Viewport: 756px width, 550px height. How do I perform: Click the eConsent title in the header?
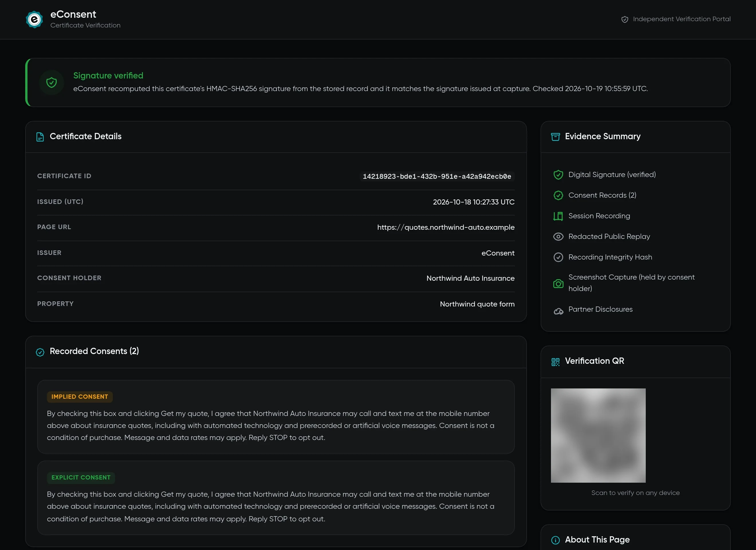[73, 14]
